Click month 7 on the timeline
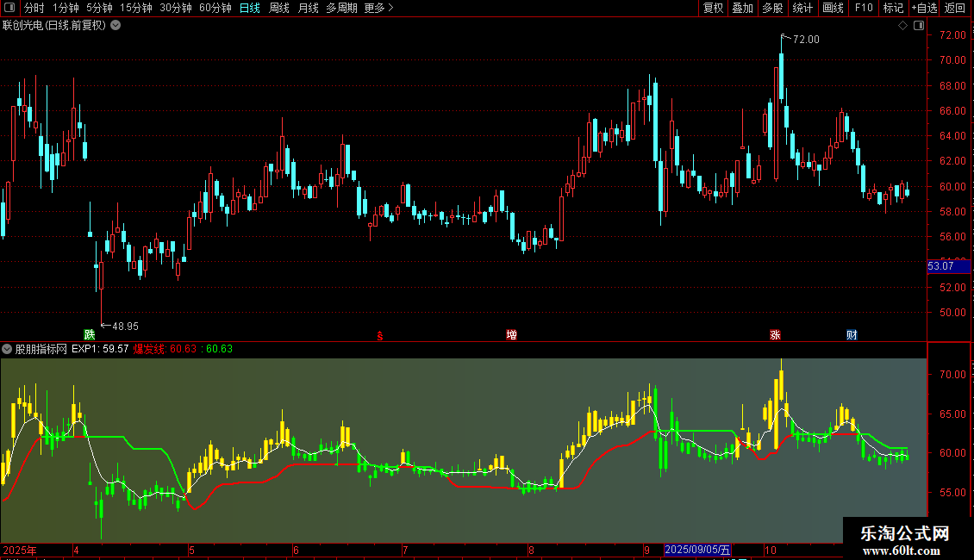This screenshot has height=560, width=974. point(405,550)
